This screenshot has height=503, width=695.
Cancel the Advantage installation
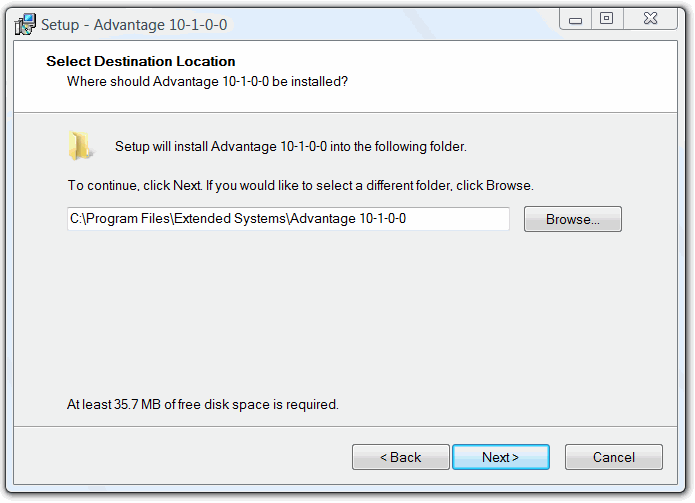click(x=613, y=457)
